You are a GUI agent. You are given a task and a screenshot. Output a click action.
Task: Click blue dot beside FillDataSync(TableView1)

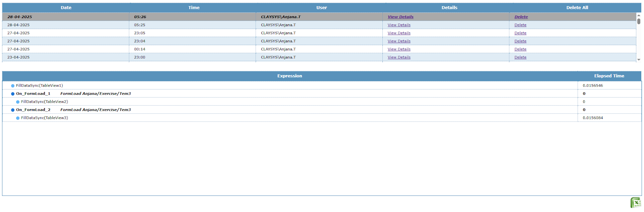click(12, 86)
